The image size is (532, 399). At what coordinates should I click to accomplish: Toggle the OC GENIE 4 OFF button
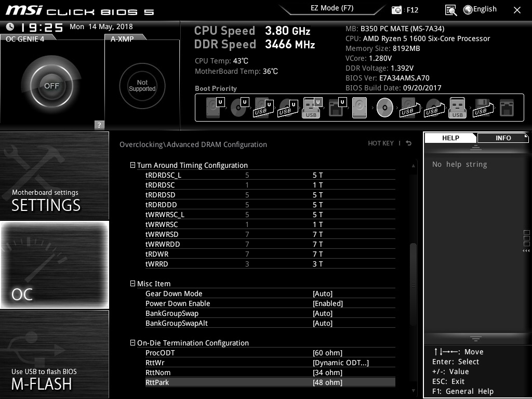tap(51, 86)
